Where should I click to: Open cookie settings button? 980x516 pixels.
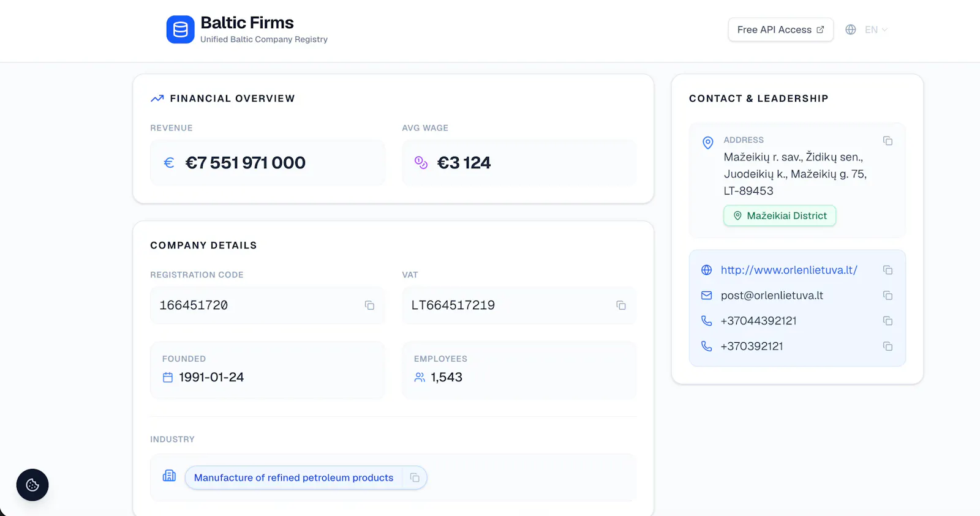tap(32, 485)
